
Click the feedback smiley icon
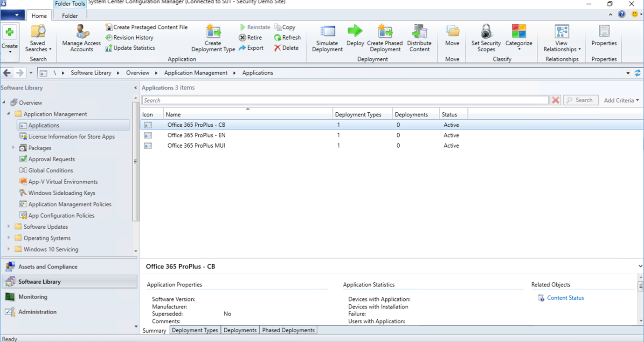pyautogui.click(x=635, y=14)
